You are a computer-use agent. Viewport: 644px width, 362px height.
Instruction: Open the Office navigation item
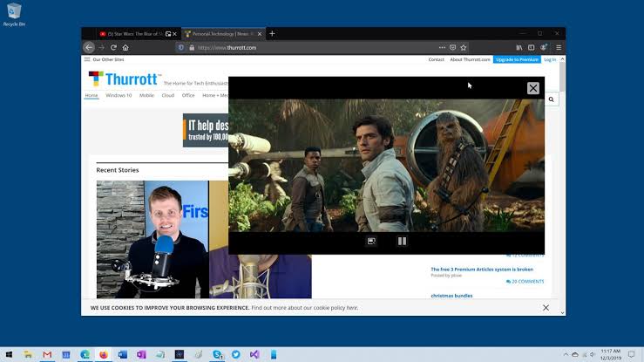188,95
